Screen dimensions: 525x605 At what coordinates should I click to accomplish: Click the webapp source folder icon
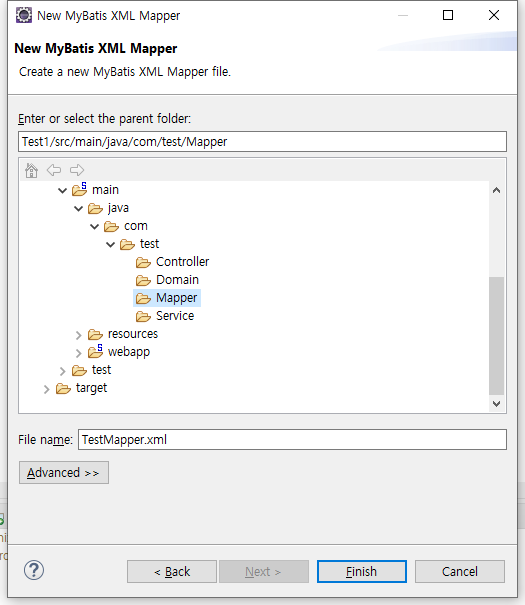(95, 351)
